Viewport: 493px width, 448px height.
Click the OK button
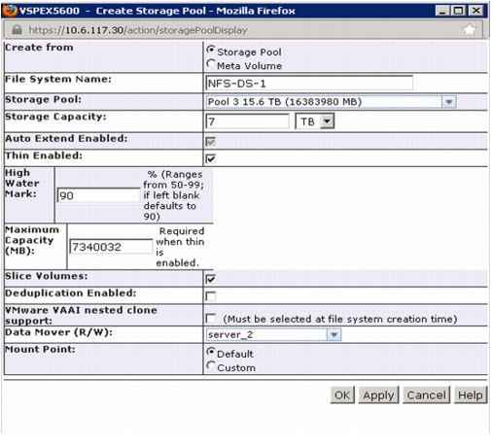coord(342,395)
